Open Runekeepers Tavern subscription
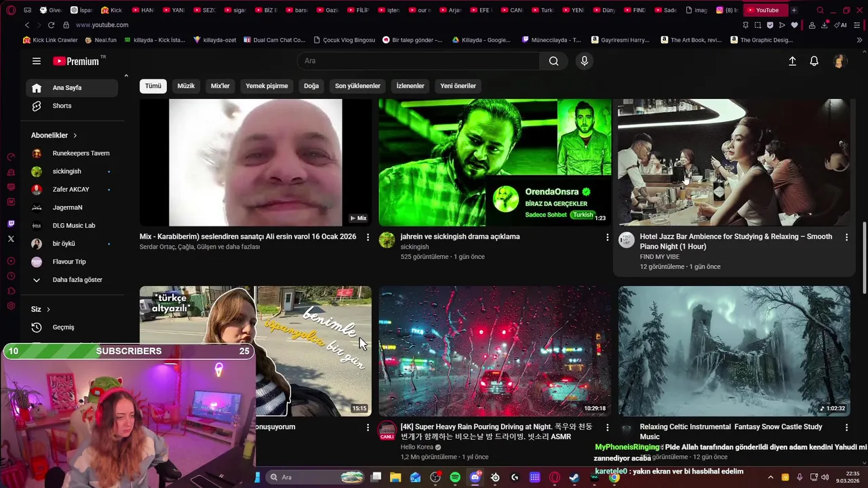Screen dimensions: 868x488 tap(72, 153)
